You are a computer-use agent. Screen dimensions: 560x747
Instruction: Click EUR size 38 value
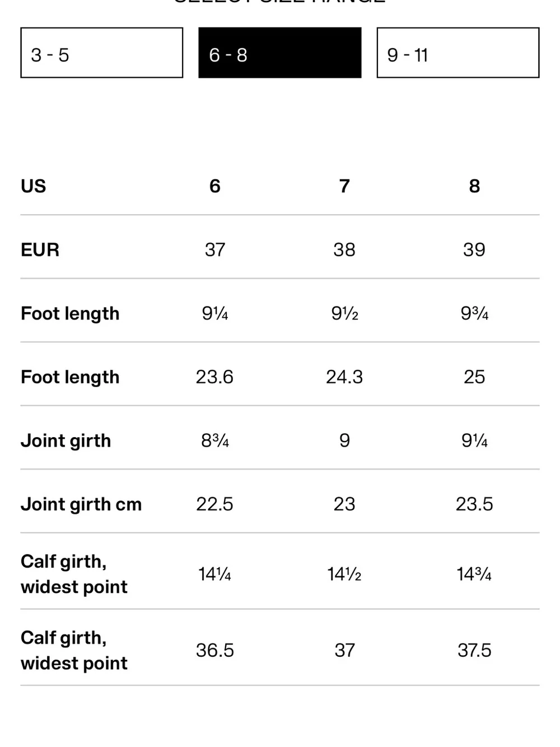point(344,249)
